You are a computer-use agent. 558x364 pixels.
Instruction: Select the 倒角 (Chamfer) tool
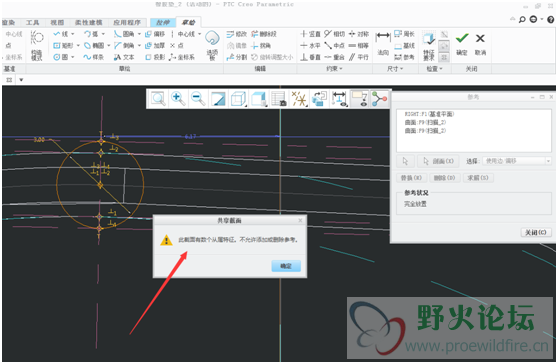coord(124,46)
